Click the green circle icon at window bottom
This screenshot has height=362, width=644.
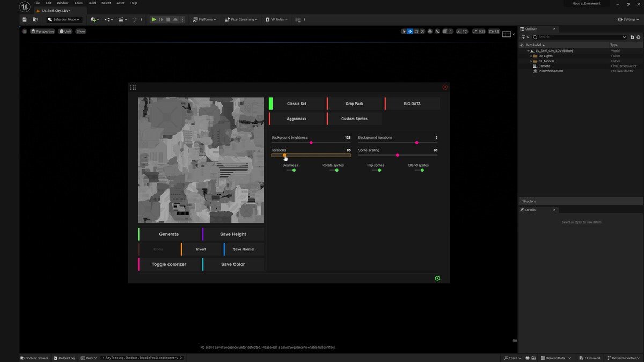click(x=437, y=278)
